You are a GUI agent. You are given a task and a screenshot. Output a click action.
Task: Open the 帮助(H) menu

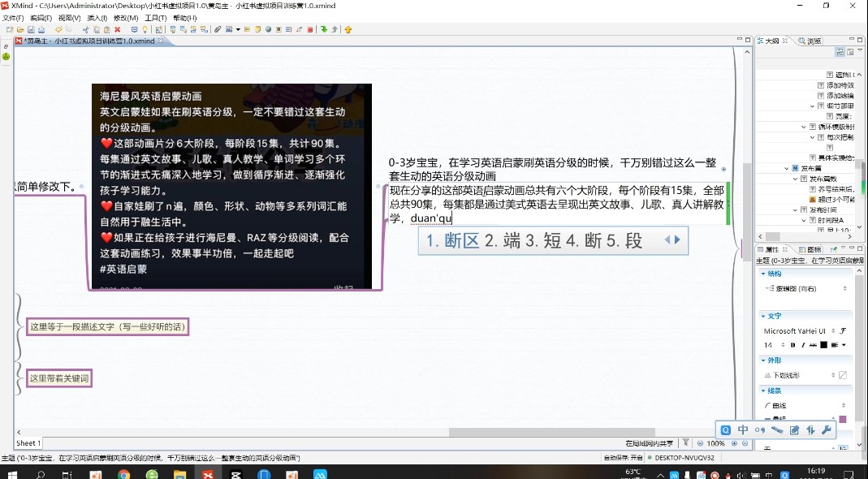(x=184, y=19)
